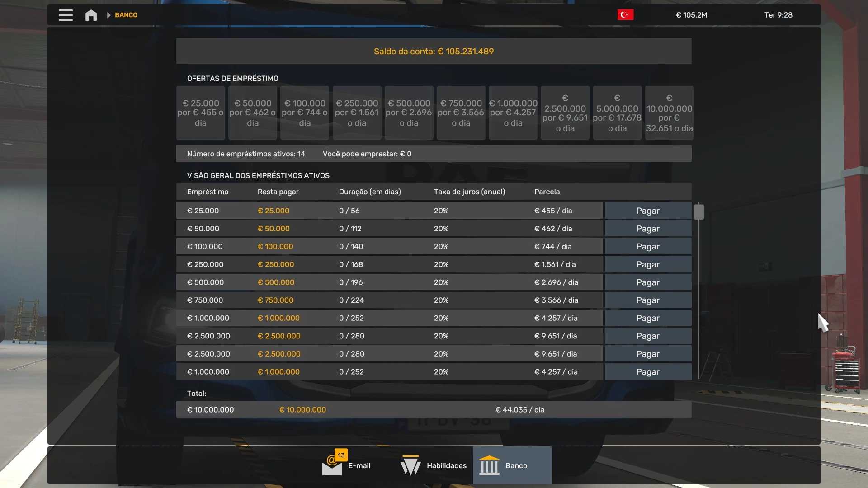
Task: Open the hamburger main menu
Action: click(x=66, y=15)
